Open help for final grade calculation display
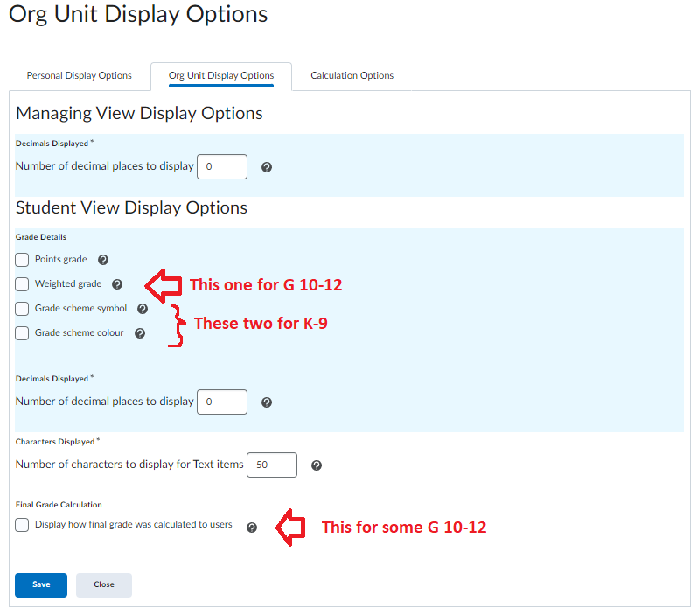Screen dimensions: 697x616 [x=252, y=528]
